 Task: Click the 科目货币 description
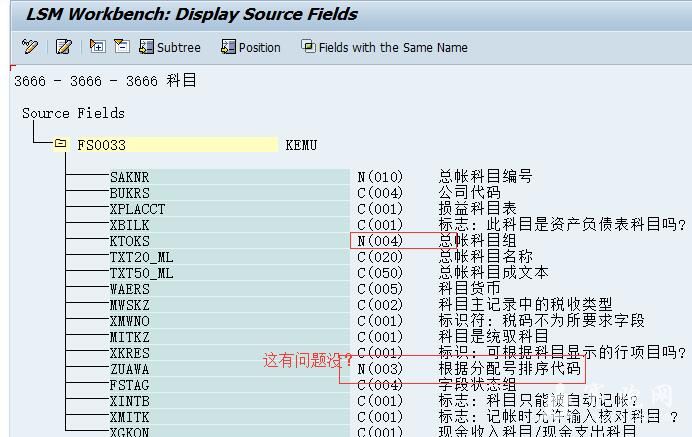pyautogui.click(x=470, y=288)
